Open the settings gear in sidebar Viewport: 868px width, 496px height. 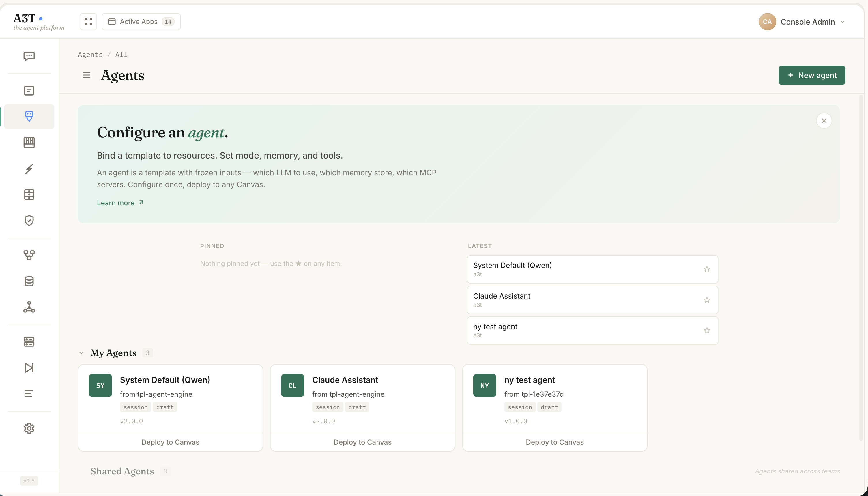tap(29, 428)
